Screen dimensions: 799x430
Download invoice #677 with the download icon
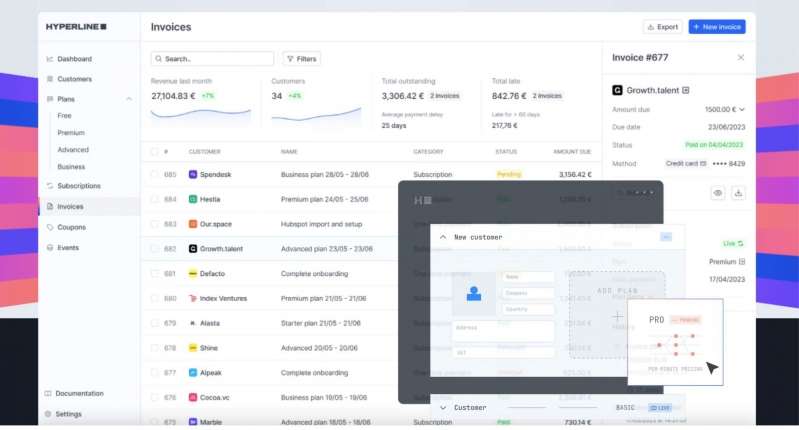[x=738, y=193]
